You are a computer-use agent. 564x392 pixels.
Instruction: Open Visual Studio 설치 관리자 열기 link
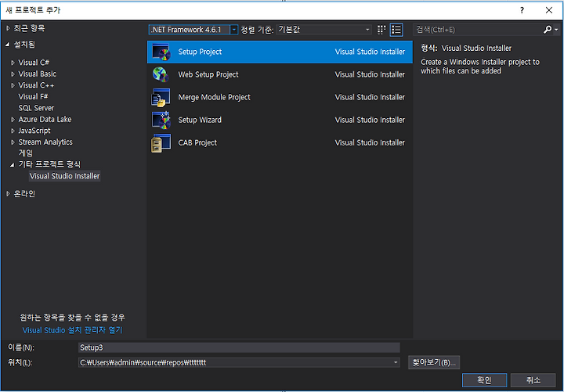(x=72, y=330)
